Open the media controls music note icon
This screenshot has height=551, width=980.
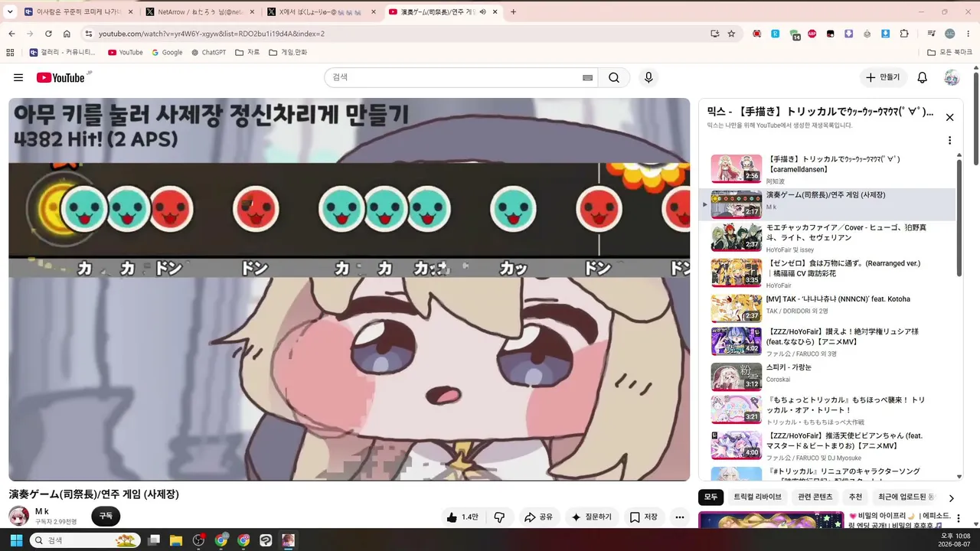pyautogui.click(x=931, y=34)
